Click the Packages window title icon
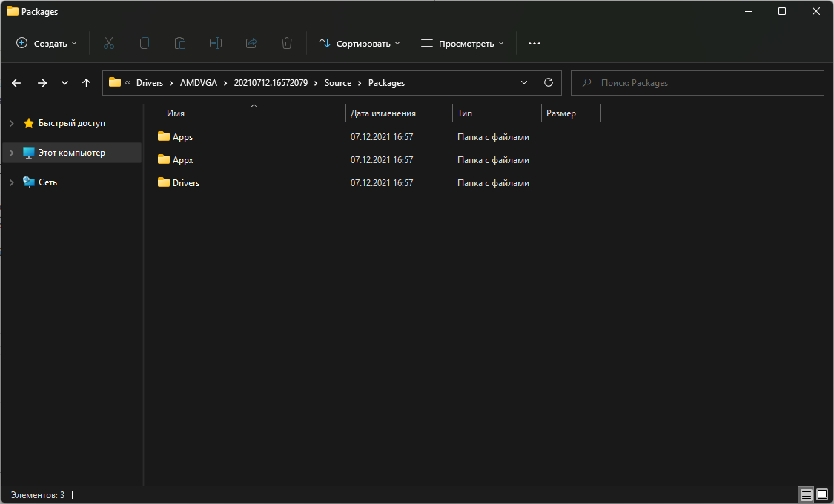The height and width of the screenshot is (504, 834). point(13,11)
